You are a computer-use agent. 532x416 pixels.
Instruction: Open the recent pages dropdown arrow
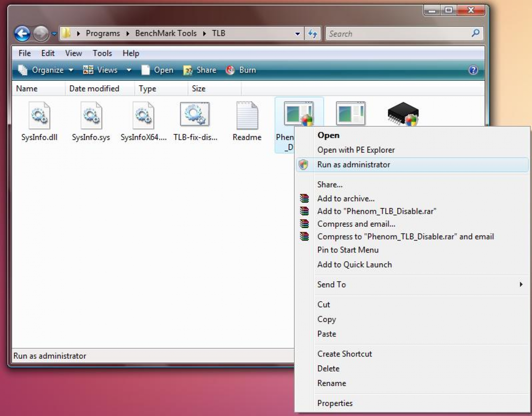pyautogui.click(x=54, y=34)
